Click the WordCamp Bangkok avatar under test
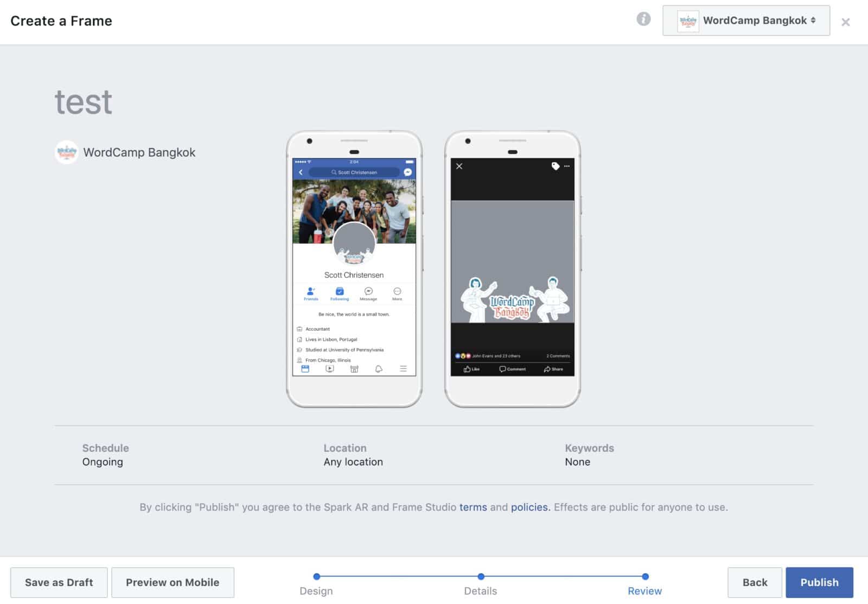 67,152
